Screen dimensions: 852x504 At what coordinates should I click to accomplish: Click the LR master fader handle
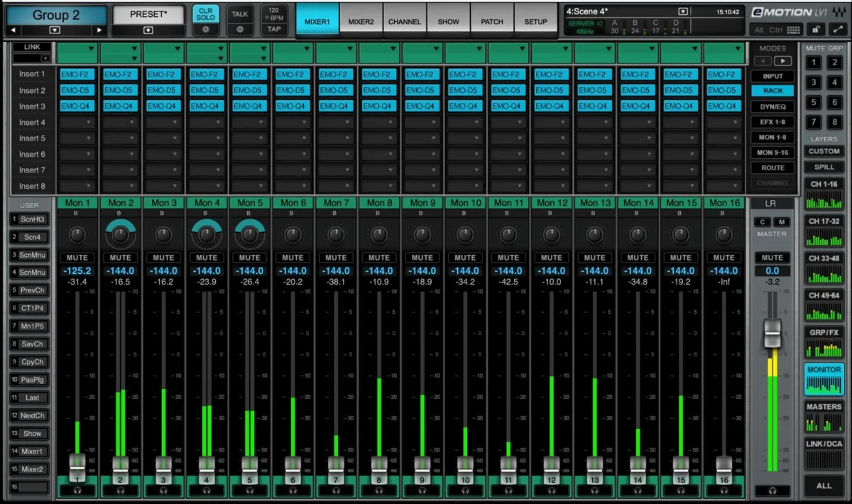click(772, 332)
